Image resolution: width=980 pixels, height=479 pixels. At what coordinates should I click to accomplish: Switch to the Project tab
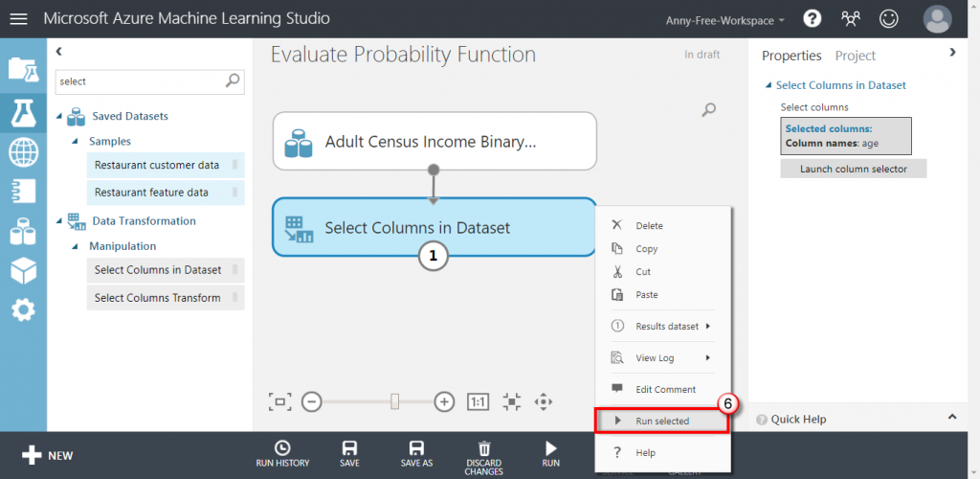[855, 56]
